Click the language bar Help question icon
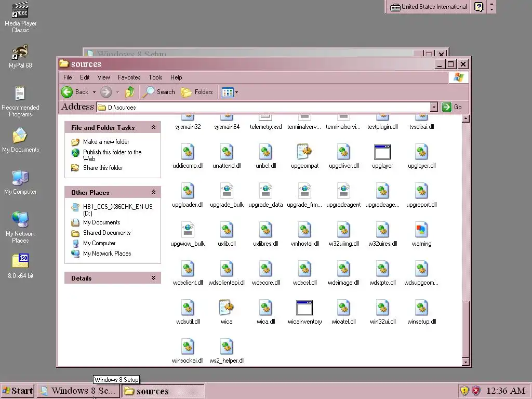The height and width of the screenshot is (399, 532). point(478,7)
